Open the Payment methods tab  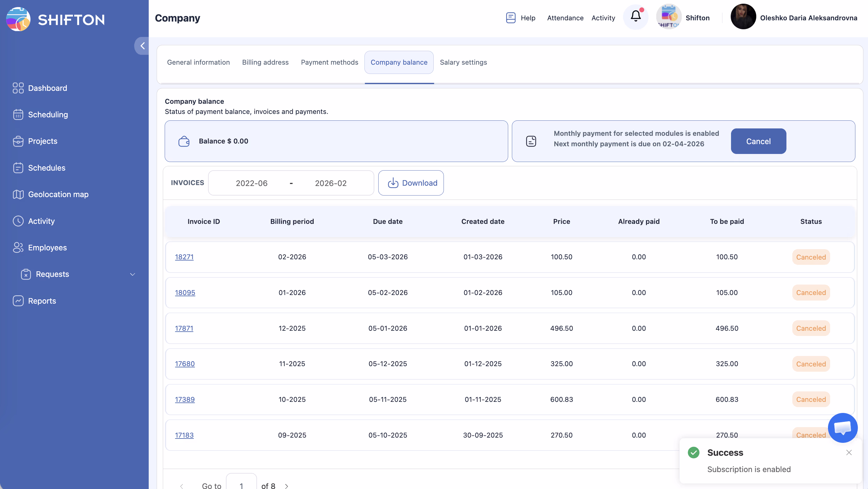click(329, 62)
